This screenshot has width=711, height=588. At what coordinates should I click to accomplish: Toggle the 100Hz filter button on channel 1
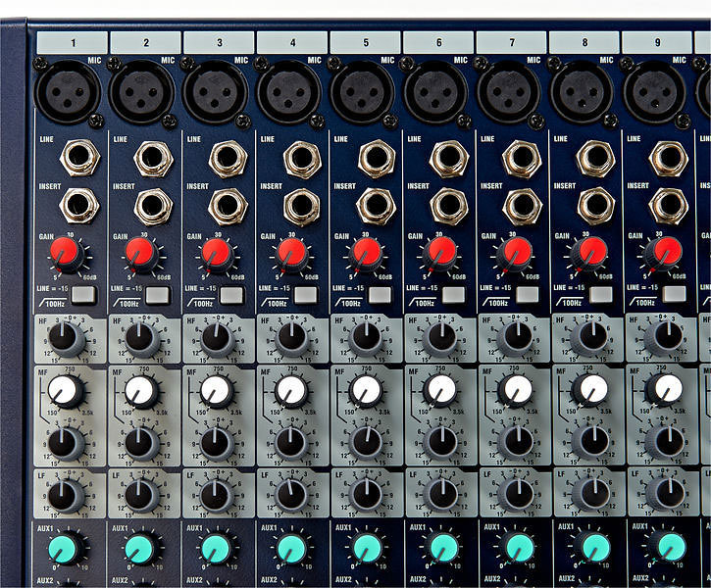tap(84, 295)
